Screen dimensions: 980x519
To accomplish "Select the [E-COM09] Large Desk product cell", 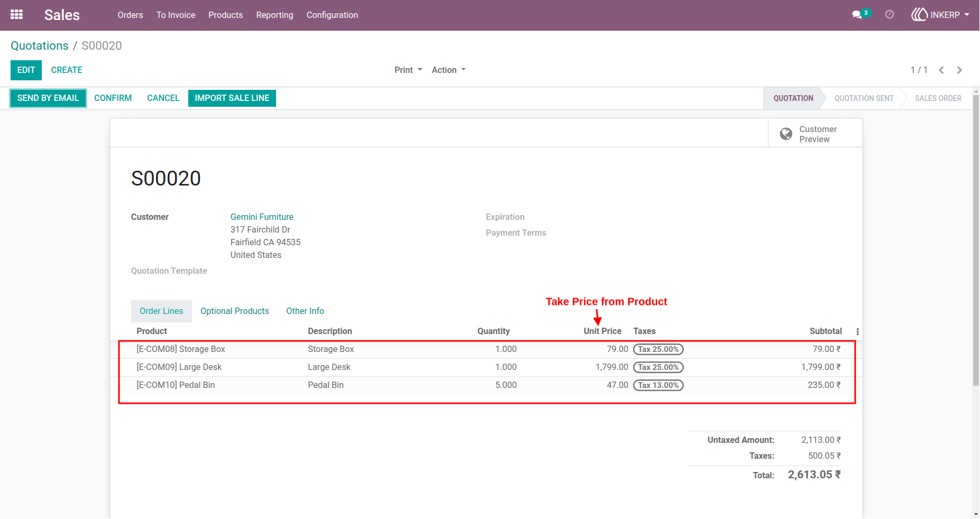I will [x=179, y=367].
